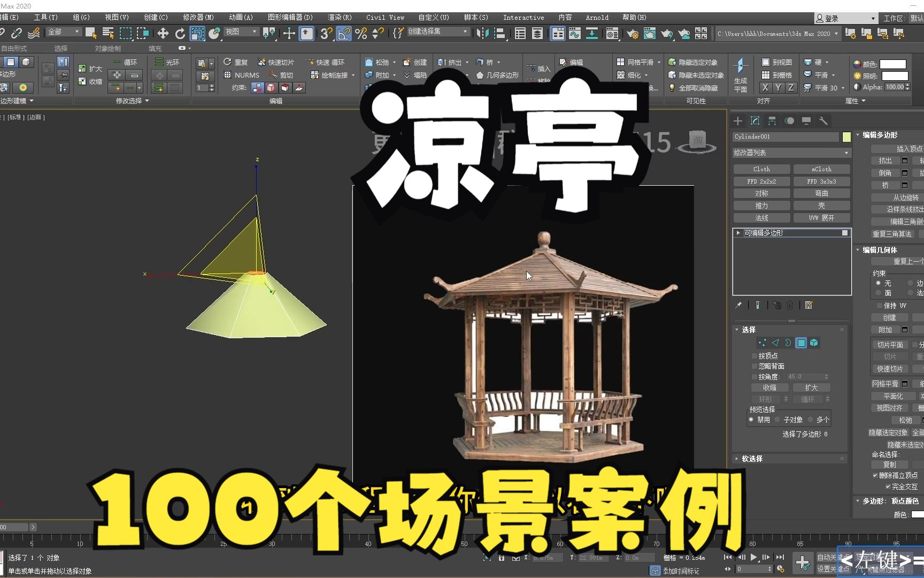Click FFD 3x3x3 modifier button
The image size is (924, 578).
click(821, 181)
